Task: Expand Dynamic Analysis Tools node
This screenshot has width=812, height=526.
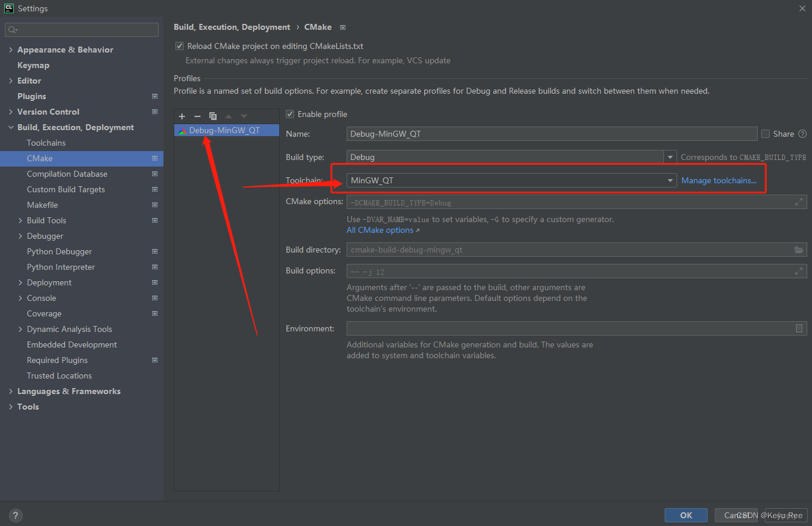Action: [x=21, y=329]
